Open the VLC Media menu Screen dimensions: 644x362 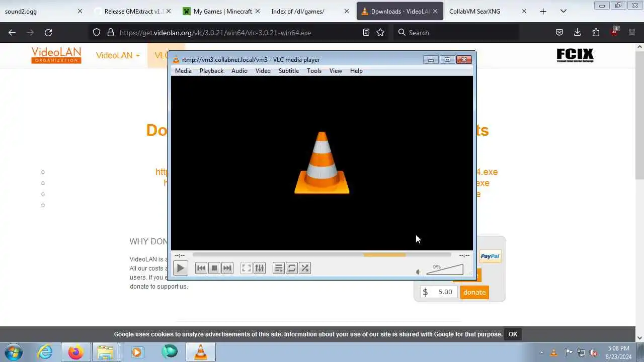tap(183, 71)
